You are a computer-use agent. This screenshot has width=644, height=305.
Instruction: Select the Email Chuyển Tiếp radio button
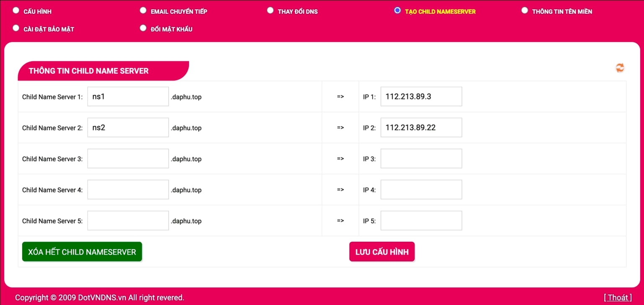pos(143,10)
